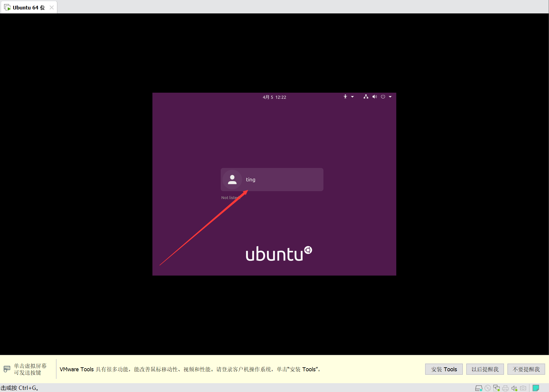Click the teal message log note icon
Screen dimensions: 549x392
tap(536, 388)
